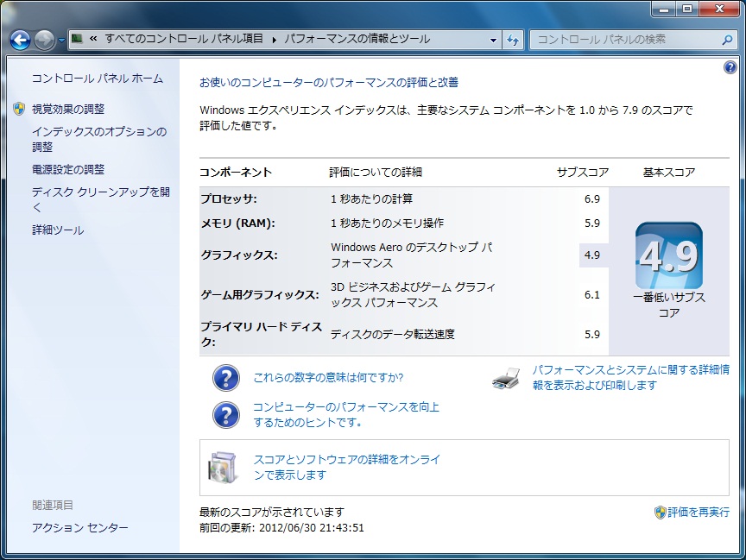Click the highlighted graphics subscore 4.9
Image resolution: width=746 pixels, height=560 pixels.
(x=592, y=255)
